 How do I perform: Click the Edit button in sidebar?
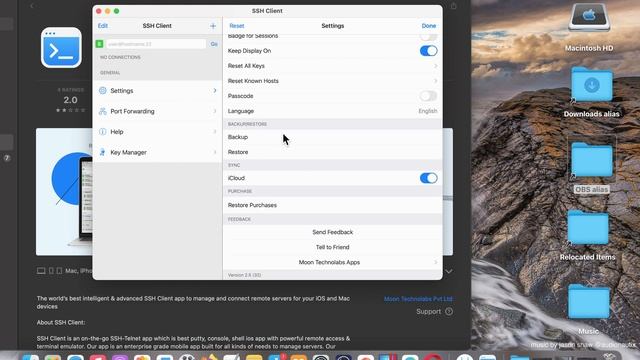[102, 26]
